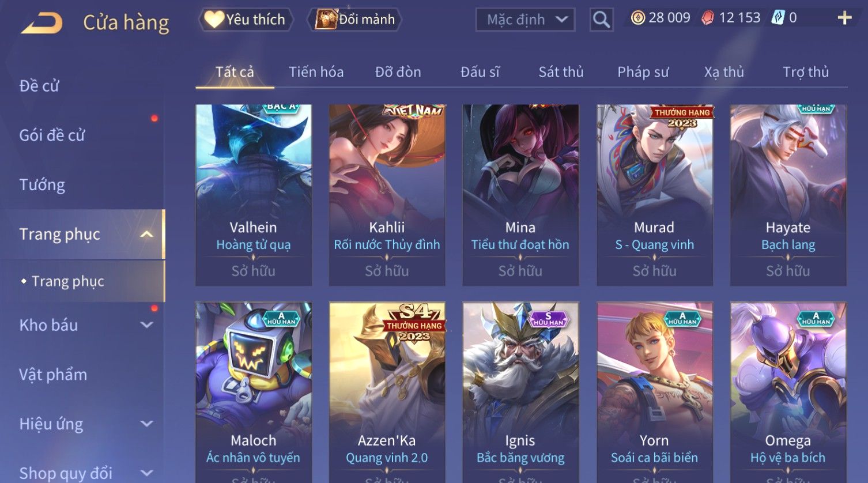868x483 pixels.
Task: Select the Valhein Hoàng tử quạ skin card
Action: [x=254, y=195]
